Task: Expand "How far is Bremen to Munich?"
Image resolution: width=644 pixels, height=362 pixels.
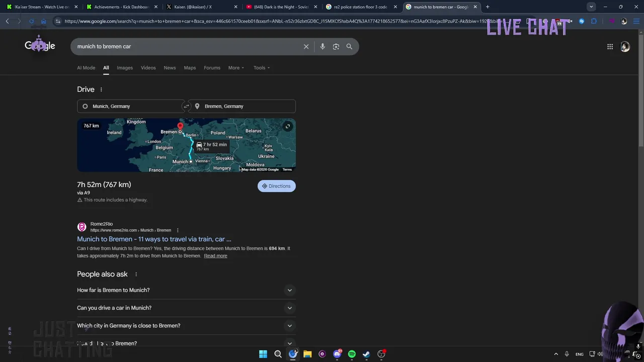Action: coord(186,290)
